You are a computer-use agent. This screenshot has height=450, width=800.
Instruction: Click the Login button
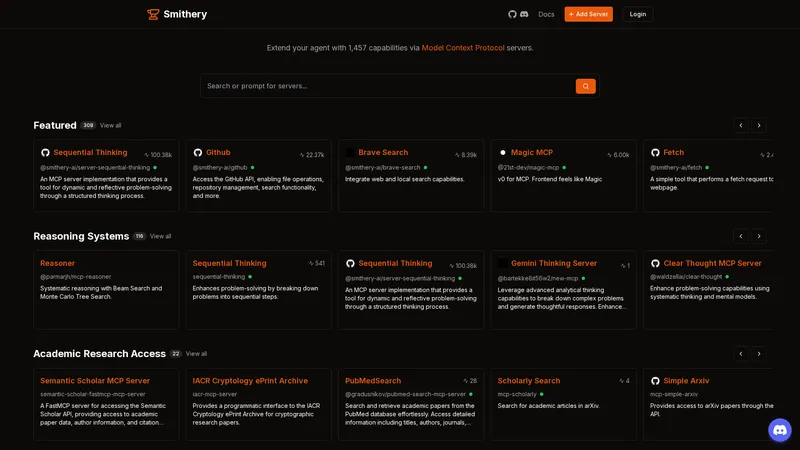(x=638, y=14)
